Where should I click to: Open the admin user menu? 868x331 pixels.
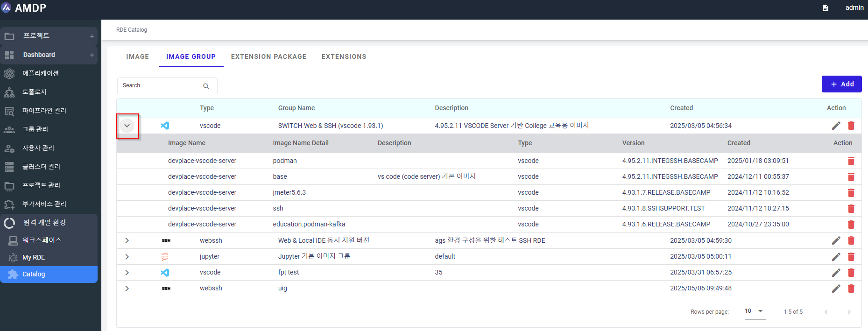tap(854, 7)
